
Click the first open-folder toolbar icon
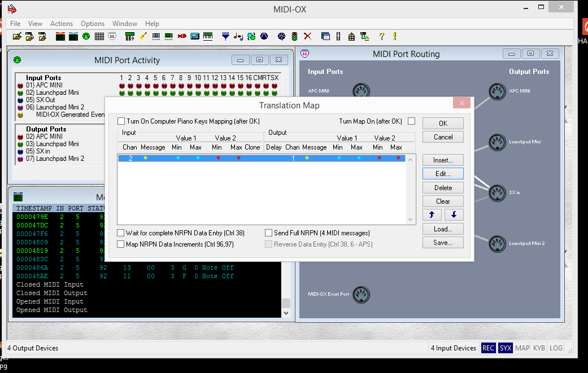click(x=17, y=36)
